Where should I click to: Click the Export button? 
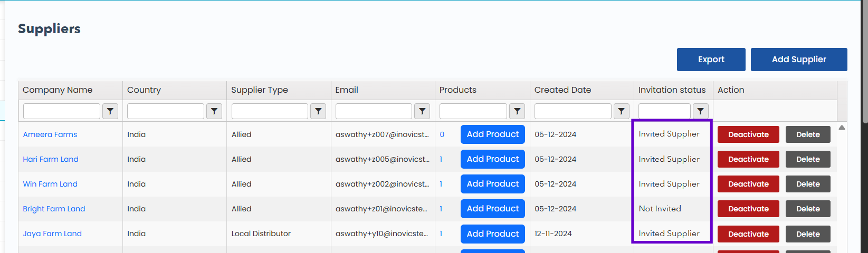click(x=711, y=60)
